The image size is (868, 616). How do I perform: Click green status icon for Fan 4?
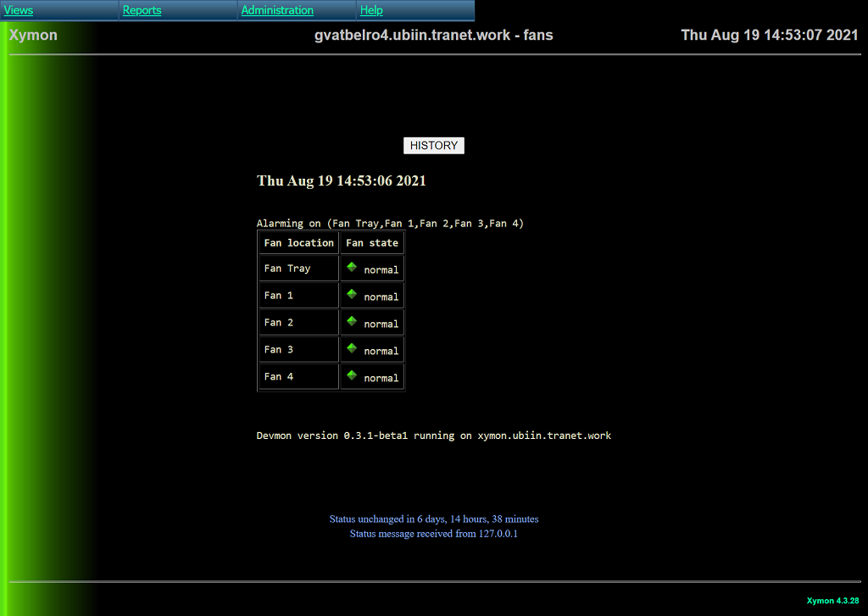click(352, 375)
